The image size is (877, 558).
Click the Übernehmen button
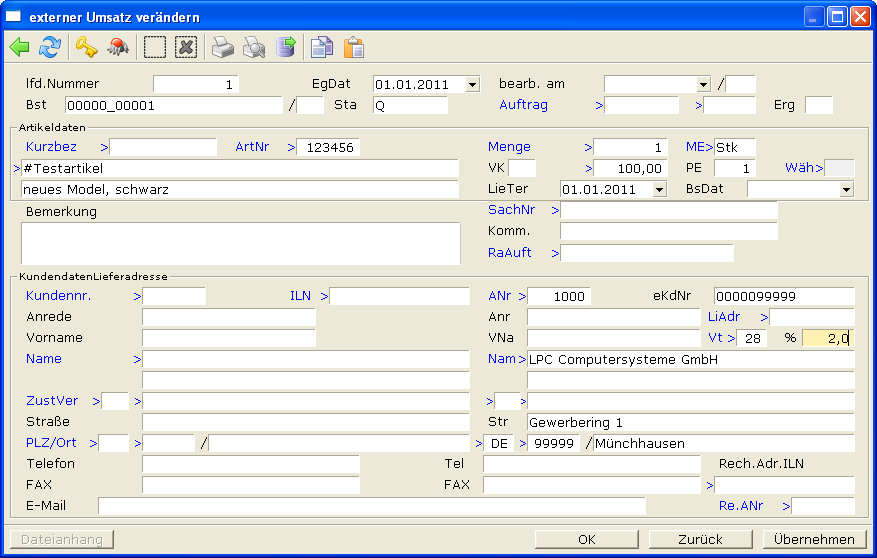click(x=814, y=539)
